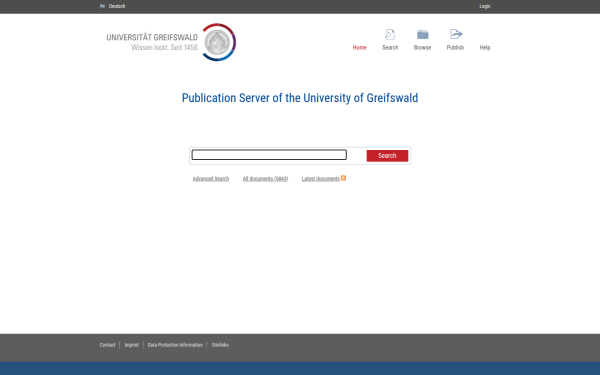Click the red Search button

[387, 156]
